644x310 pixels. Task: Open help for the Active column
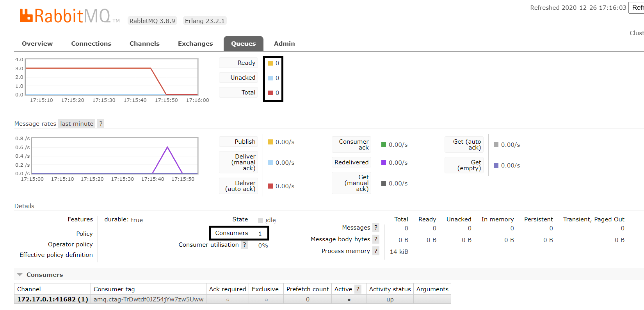358,289
